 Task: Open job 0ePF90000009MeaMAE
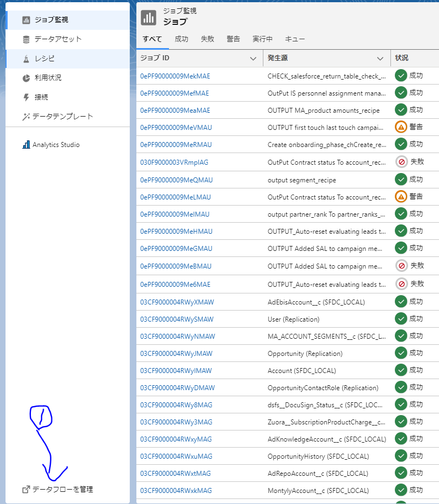pos(175,111)
